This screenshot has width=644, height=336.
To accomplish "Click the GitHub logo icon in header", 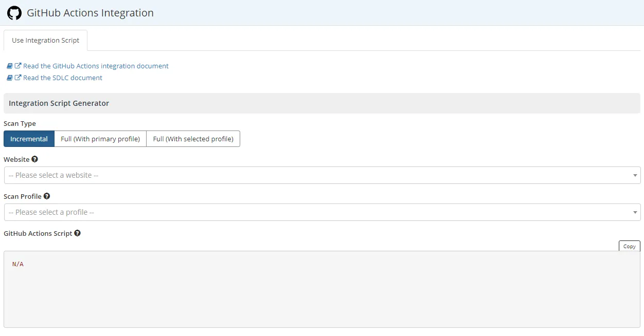I will tap(14, 13).
